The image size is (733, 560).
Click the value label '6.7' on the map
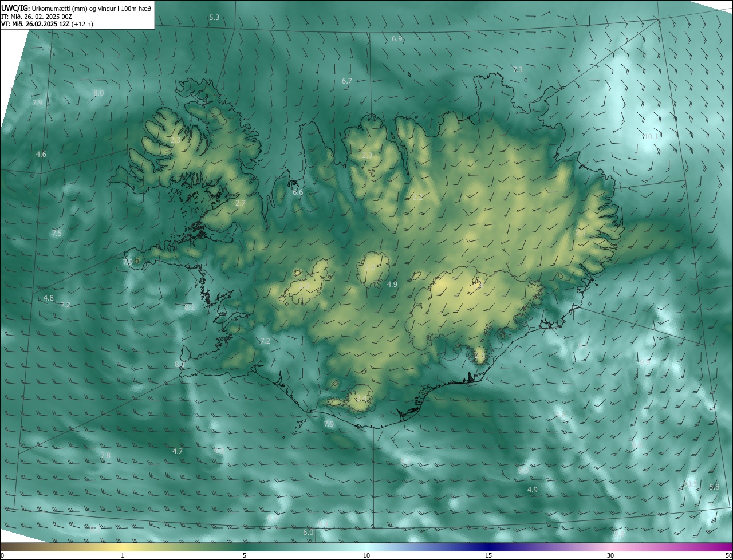(x=346, y=81)
